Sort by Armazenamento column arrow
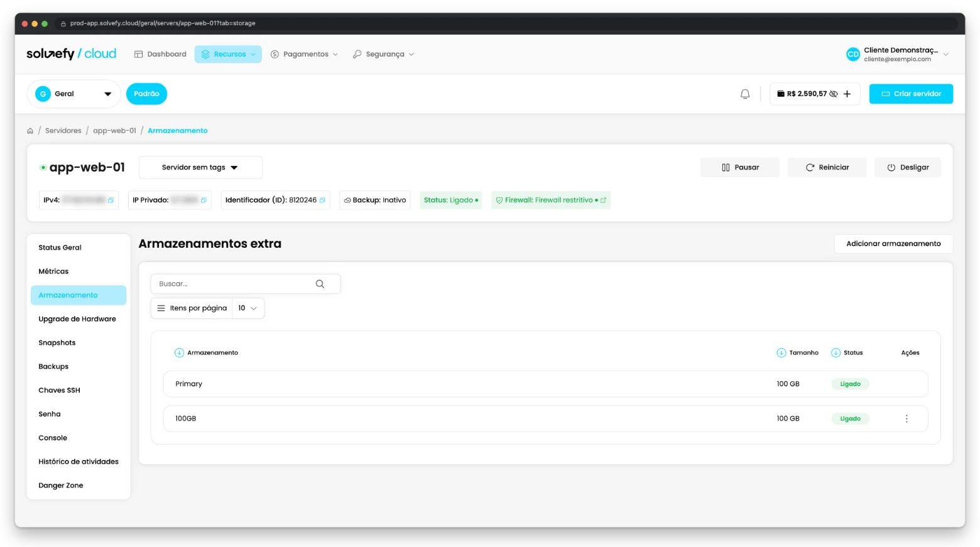Viewport: 980px width, 547px height. coord(179,353)
